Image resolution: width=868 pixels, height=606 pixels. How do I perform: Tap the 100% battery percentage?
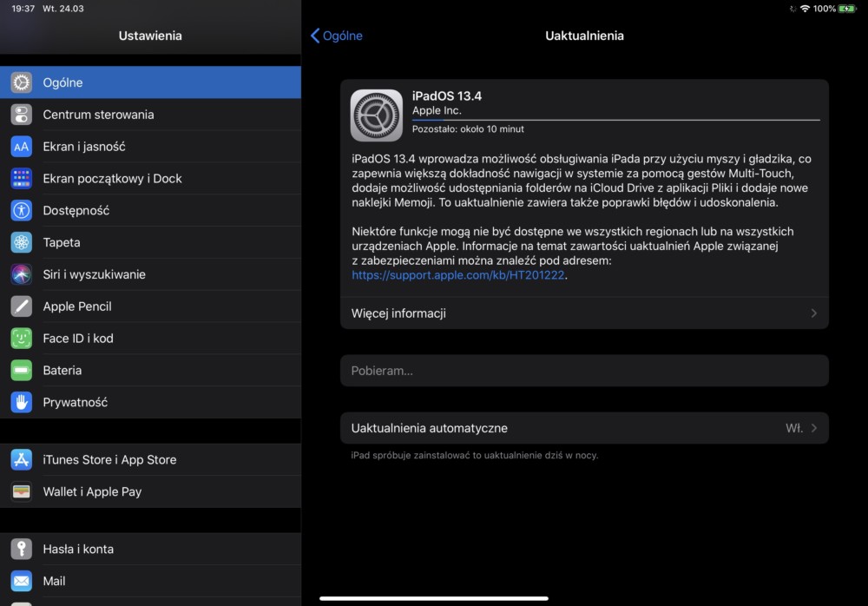pyautogui.click(x=825, y=9)
